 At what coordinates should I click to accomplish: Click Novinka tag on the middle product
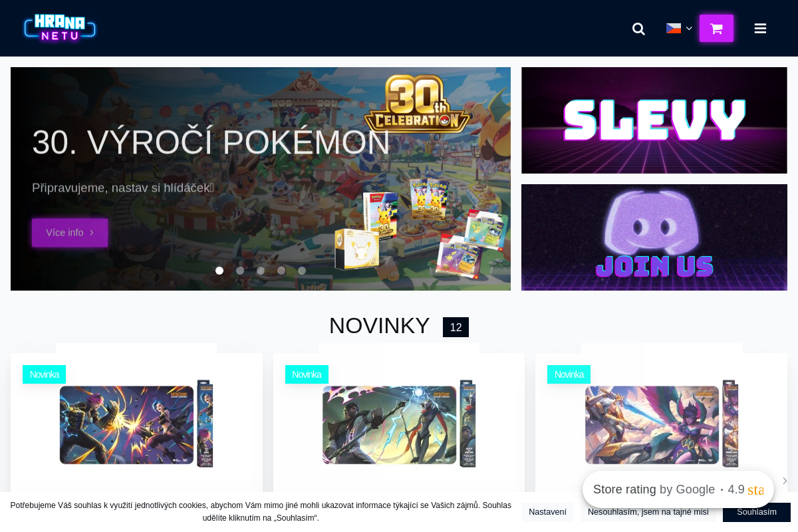tap(307, 374)
